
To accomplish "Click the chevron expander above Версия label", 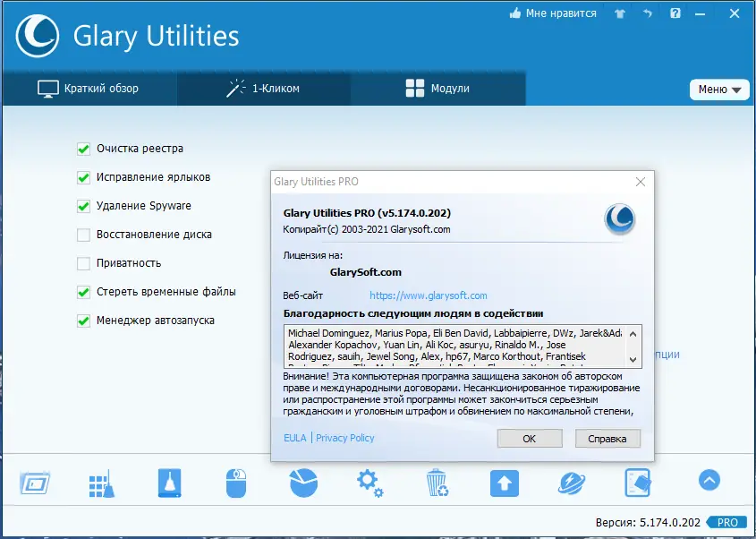I will 709,481.
